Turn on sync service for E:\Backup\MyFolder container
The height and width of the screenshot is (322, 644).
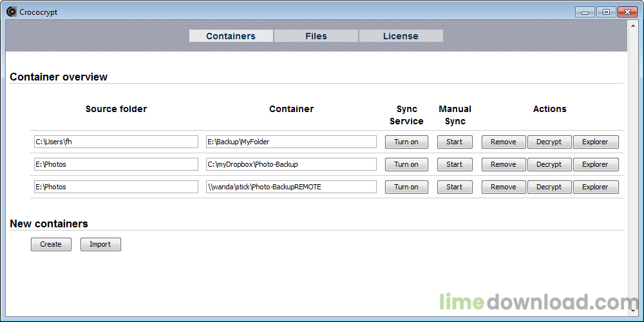coord(406,142)
